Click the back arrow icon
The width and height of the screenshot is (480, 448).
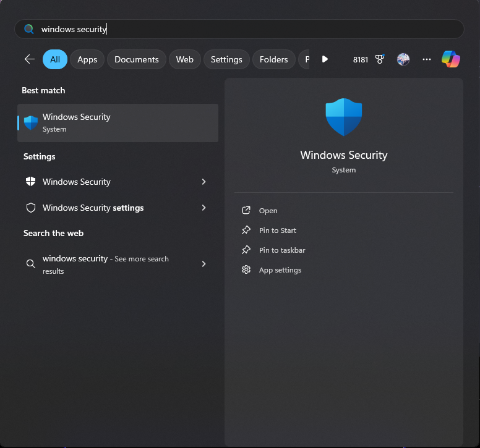point(29,59)
